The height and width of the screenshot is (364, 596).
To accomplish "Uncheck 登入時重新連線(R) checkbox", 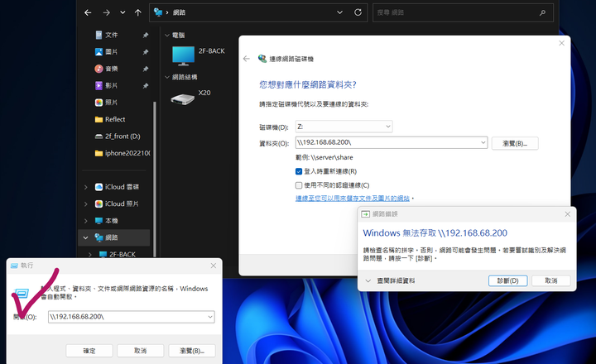I will tap(299, 171).
